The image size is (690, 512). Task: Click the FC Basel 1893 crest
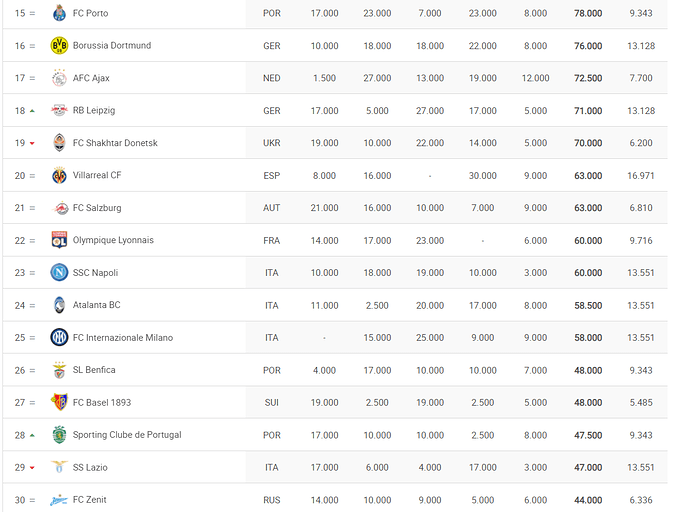tap(59, 402)
